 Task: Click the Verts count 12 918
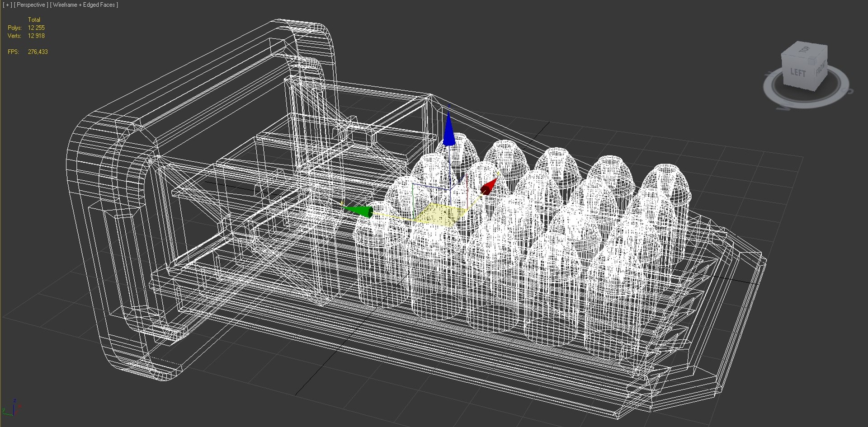36,36
